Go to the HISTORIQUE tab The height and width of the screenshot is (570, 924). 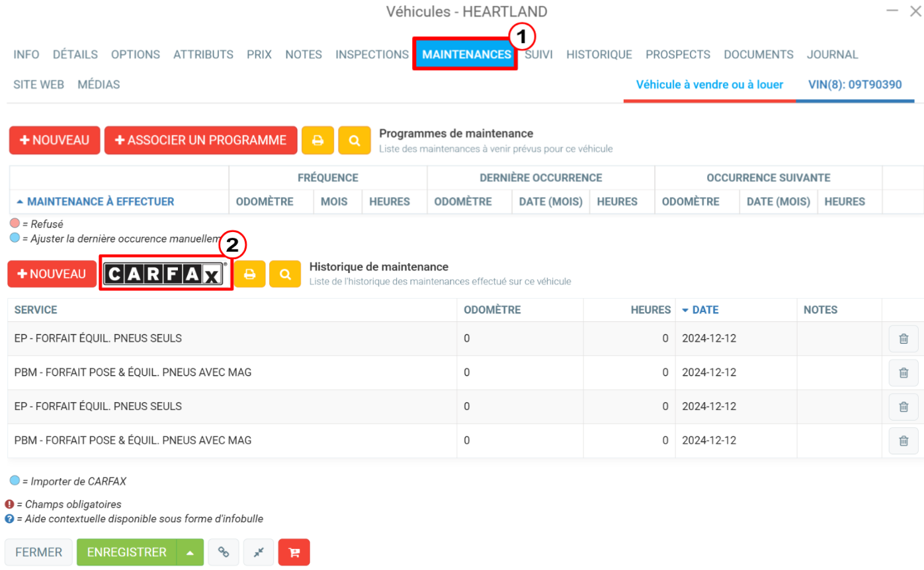pyautogui.click(x=599, y=54)
